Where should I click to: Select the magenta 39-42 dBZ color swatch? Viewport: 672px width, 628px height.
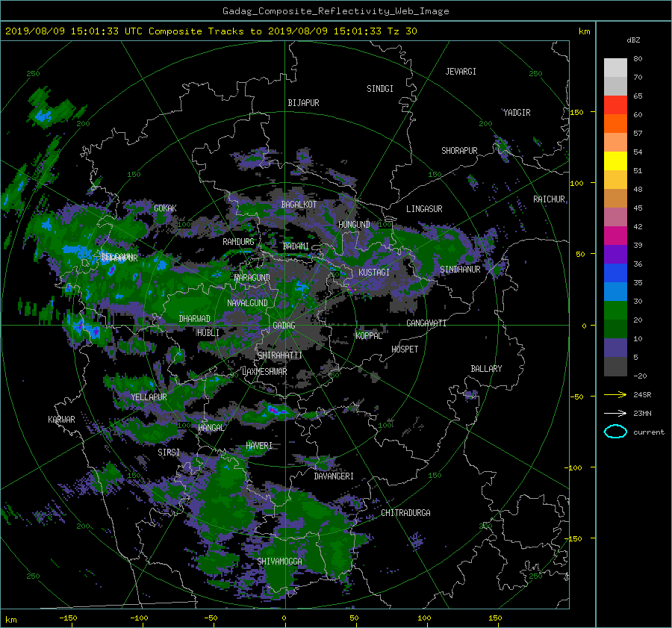(x=615, y=236)
